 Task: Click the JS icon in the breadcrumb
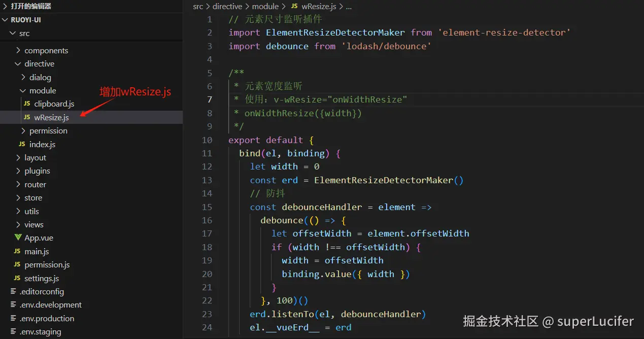click(294, 7)
